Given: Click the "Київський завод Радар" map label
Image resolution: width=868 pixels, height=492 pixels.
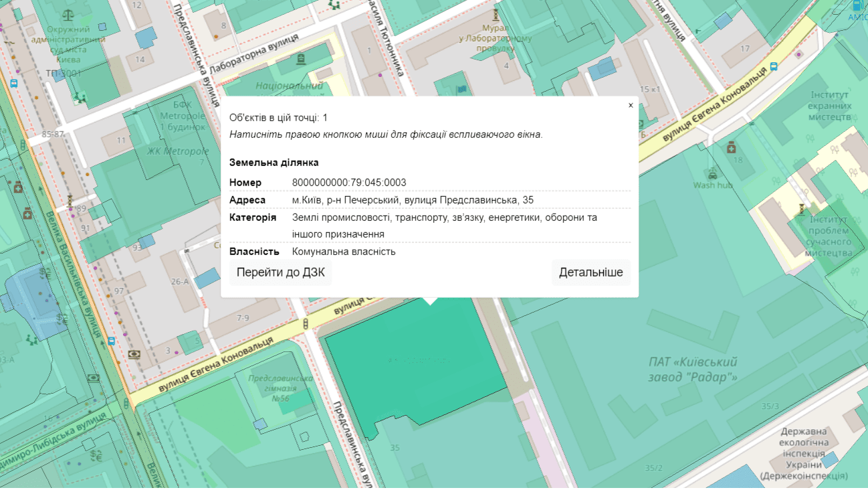Looking at the screenshot, I should tap(693, 369).
